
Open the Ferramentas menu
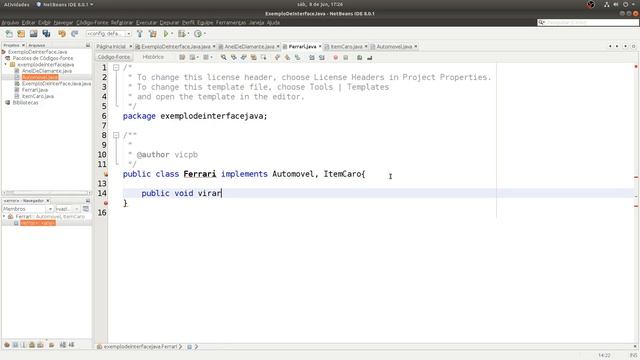click(231, 22)
